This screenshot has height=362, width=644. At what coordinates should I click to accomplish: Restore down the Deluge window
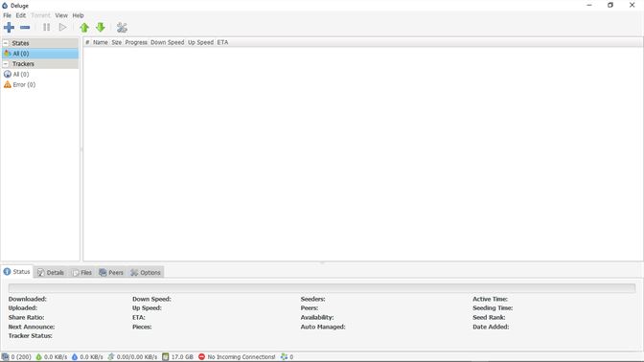[610, 5]
